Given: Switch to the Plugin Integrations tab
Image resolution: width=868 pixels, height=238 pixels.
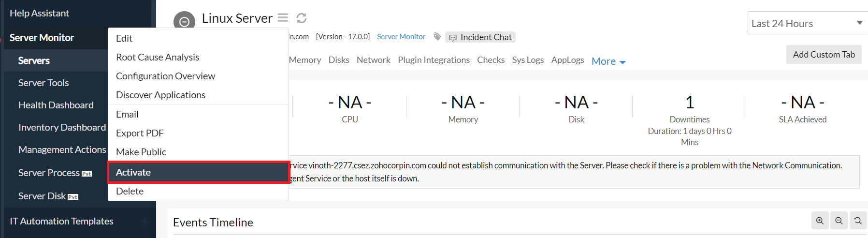Looking at the screenshot, I should (x=434, y=60).
